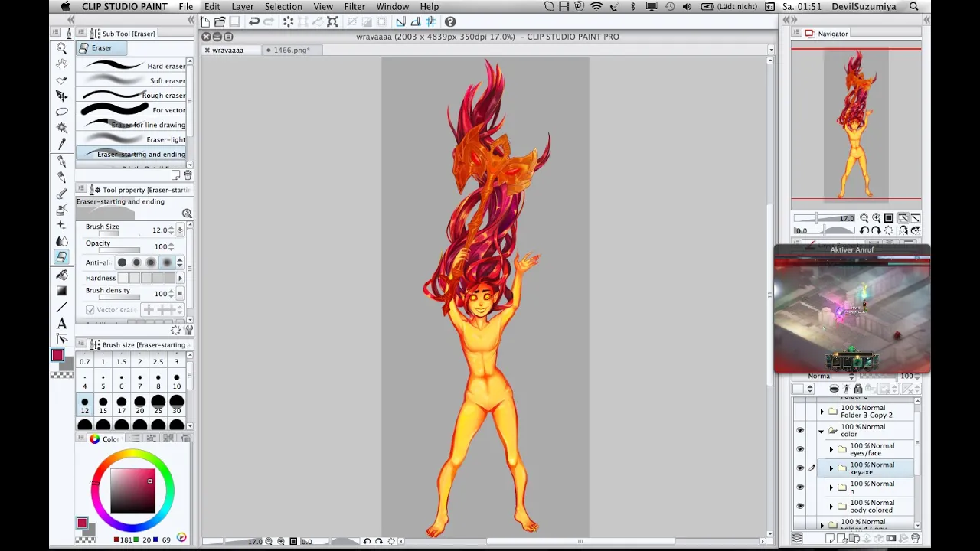Select the Blend tool droplet icon

(62, 241)
